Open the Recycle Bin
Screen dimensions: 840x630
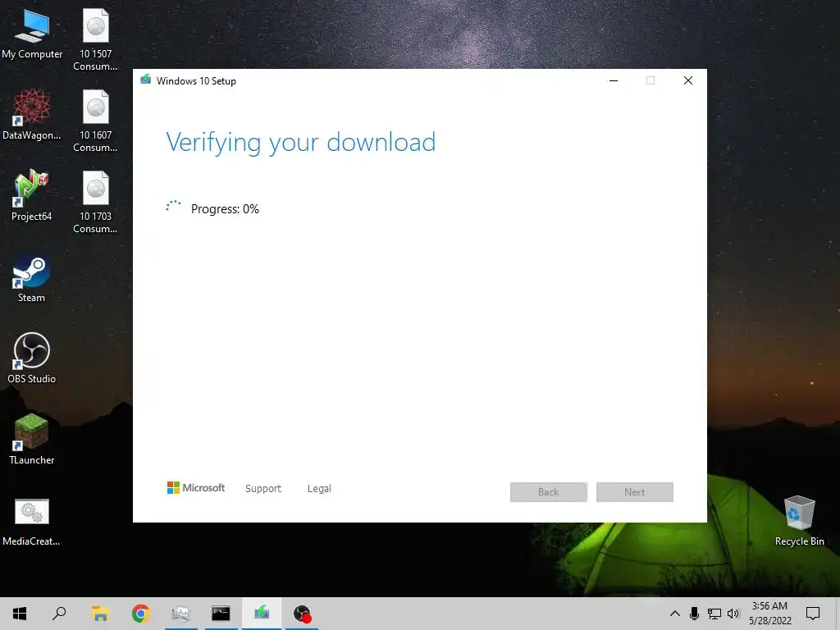click(x=799, y=521)
